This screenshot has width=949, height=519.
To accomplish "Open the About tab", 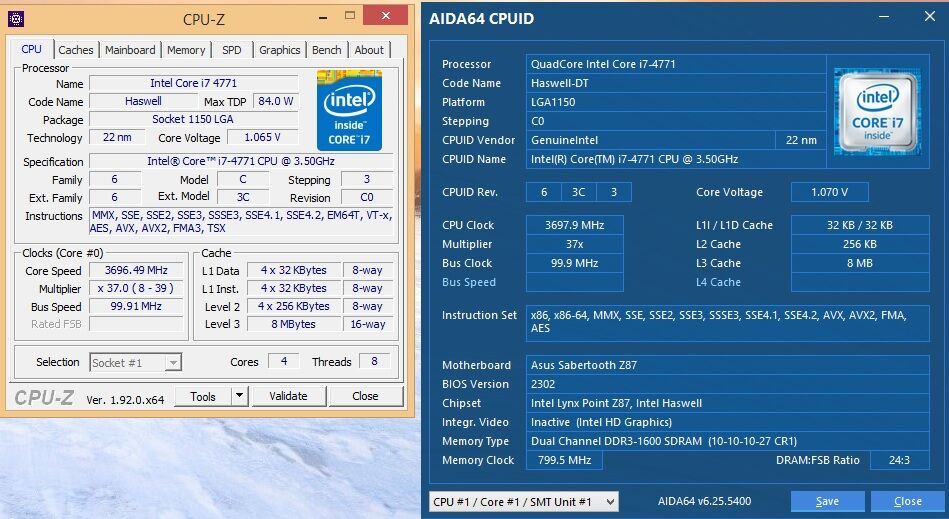I will (x=369, y=50).
